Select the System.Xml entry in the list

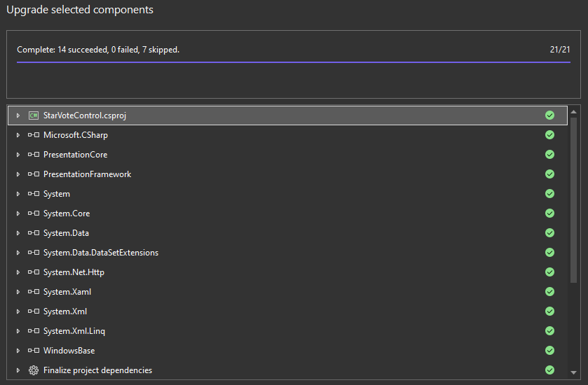65,311
